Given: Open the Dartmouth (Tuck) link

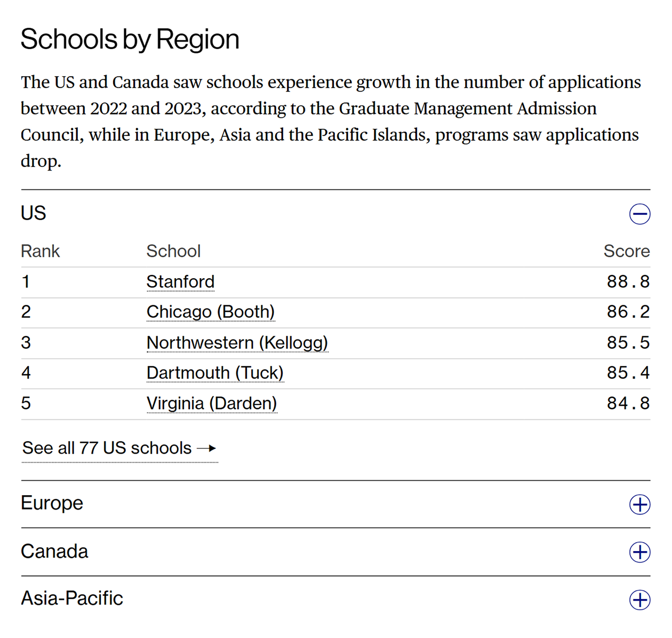Looking at the screenshot, I should (215, 373).
